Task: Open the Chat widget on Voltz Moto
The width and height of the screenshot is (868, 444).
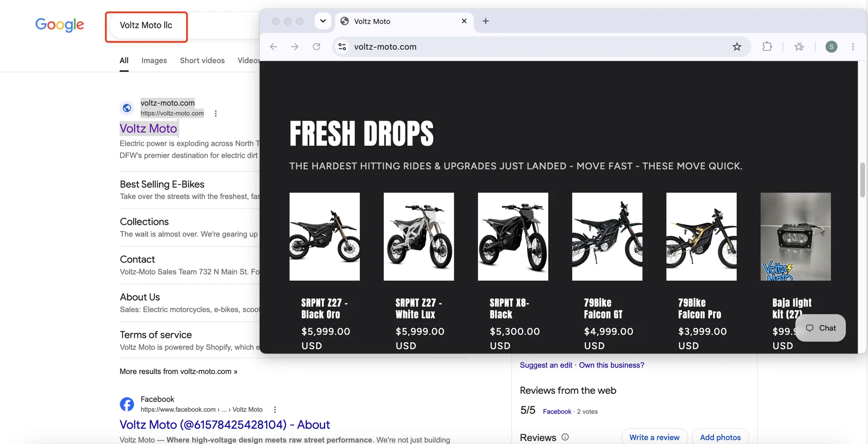Action: [821, 328]
